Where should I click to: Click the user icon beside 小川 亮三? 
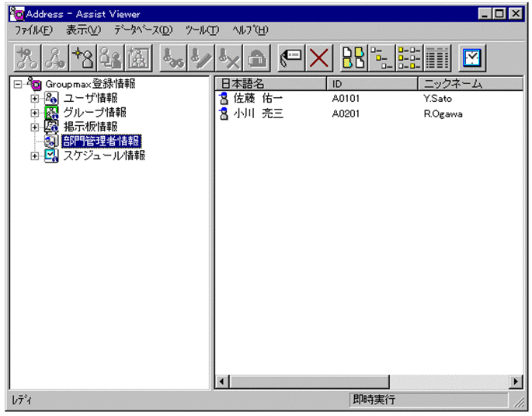coord(224,114)
